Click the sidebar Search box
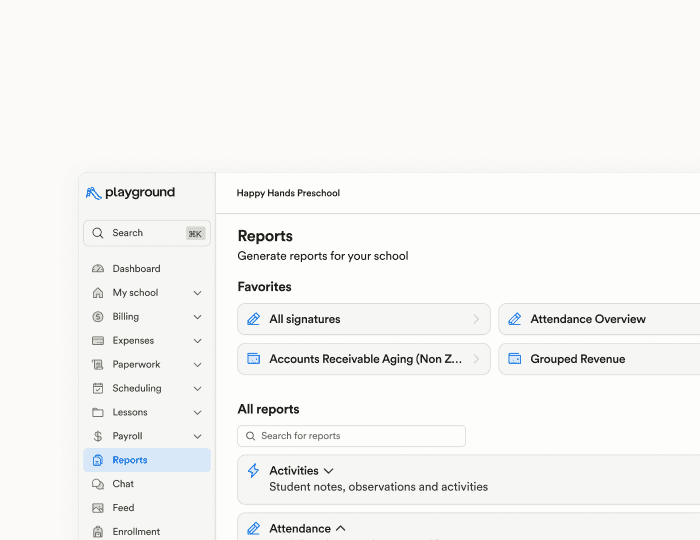This screenshot has height=540, width=700. (x=147, y=233)
